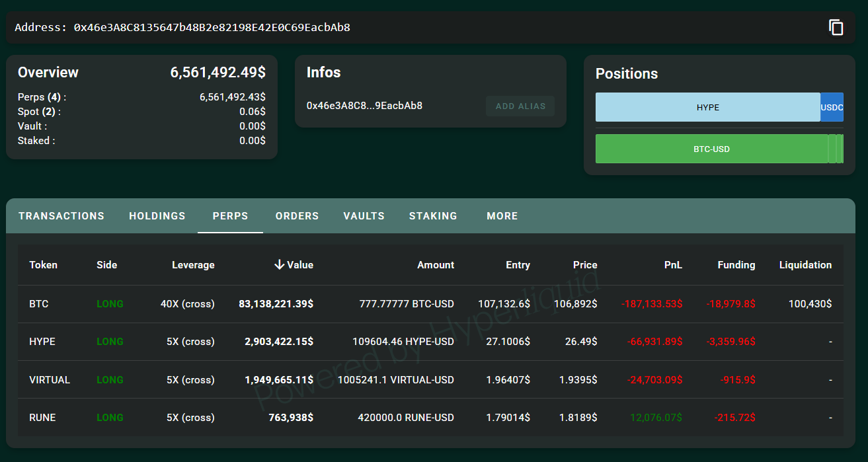Click the shortened address 0x46e3A8C8...9EacbAb8

tap(364, 106)
